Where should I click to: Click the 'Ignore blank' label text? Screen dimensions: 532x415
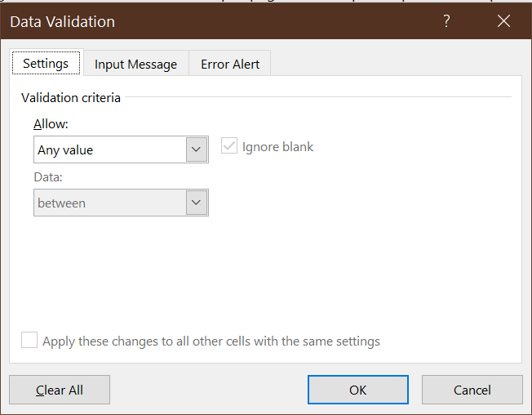click(x=277, y=147)
